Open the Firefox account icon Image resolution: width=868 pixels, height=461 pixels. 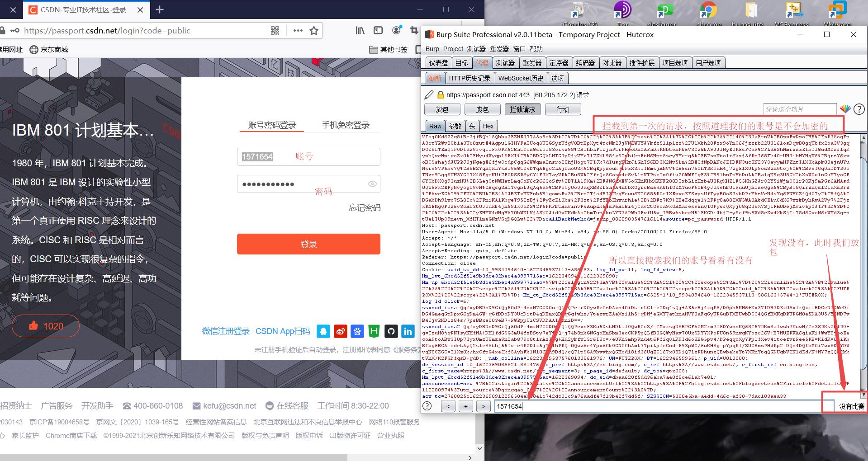(397, 30)
